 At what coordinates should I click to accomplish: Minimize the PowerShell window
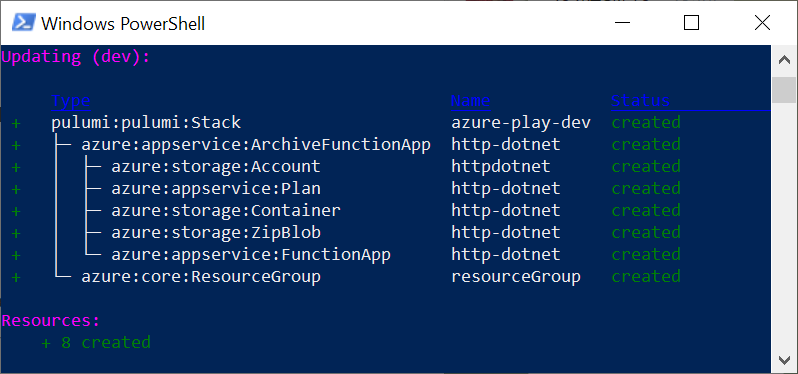click(x=623, y=23)
